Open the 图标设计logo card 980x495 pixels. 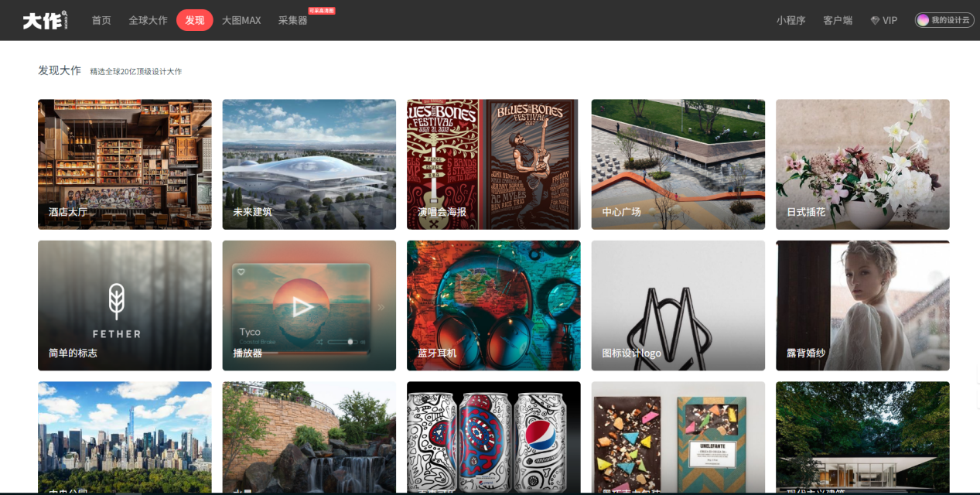[678, 306]
